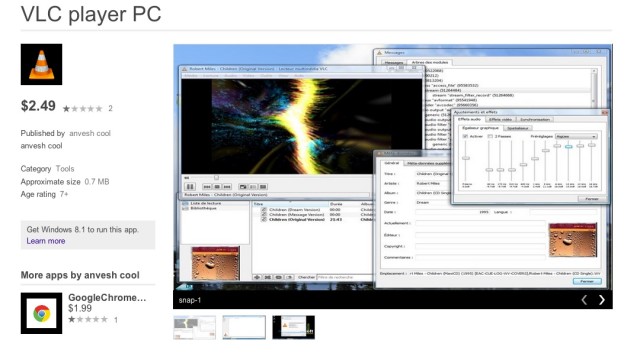Image resolution: width=640 pixels, height=360 pixels.
Task: Show the next screenshot with right arrow
Action: 602,300
